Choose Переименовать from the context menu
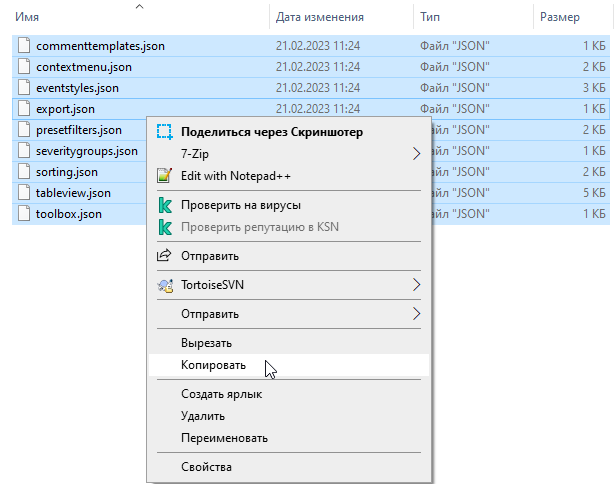The image size is (616, 484). point(224,438)
